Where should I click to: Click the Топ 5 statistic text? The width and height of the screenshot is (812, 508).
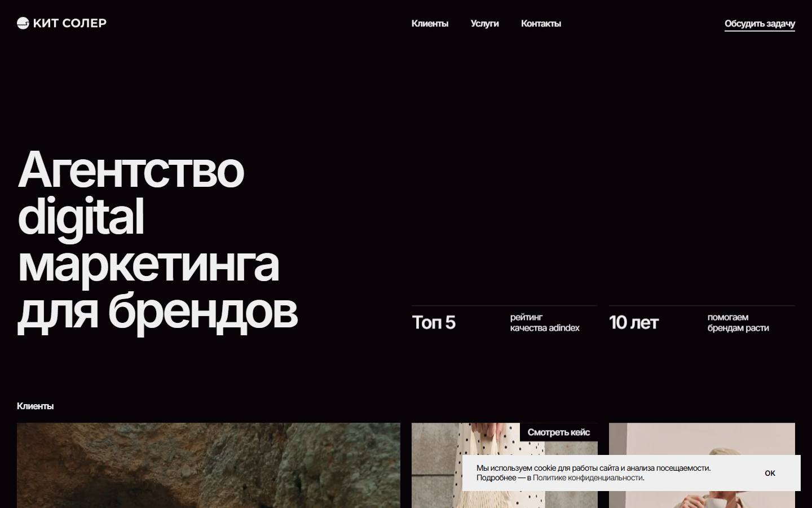[x=434, y=322]
